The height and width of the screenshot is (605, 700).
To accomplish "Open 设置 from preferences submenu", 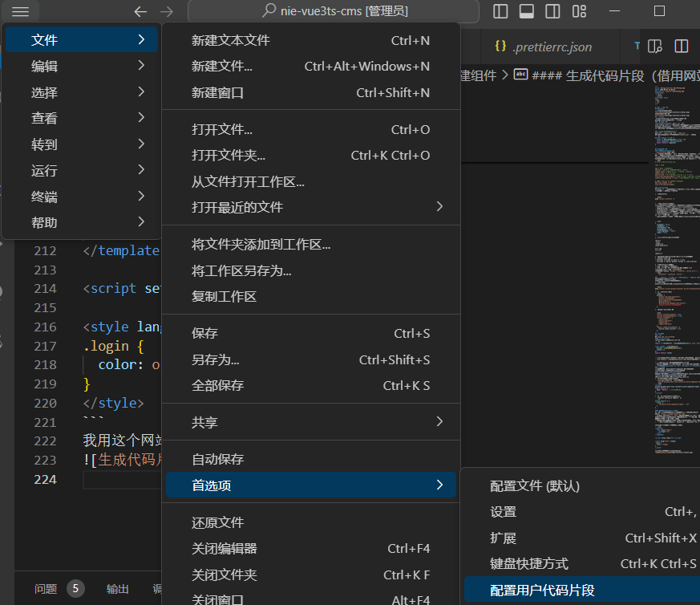I will click(x=582, y=512).
